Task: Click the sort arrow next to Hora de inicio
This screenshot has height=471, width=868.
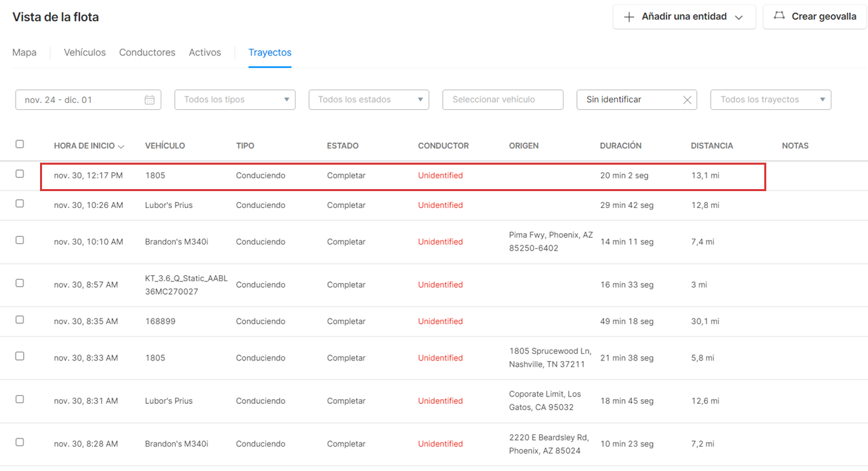Action: 121,146
